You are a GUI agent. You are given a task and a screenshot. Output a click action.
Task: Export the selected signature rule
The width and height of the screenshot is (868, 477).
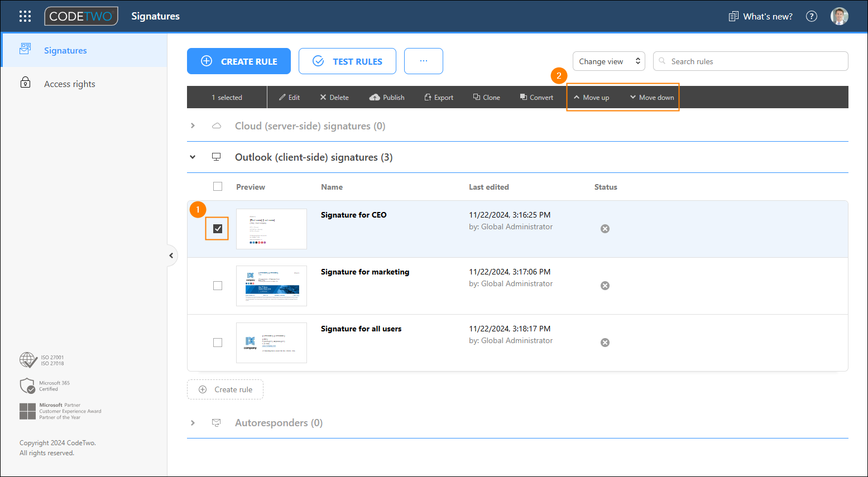(x=439, y=97)
